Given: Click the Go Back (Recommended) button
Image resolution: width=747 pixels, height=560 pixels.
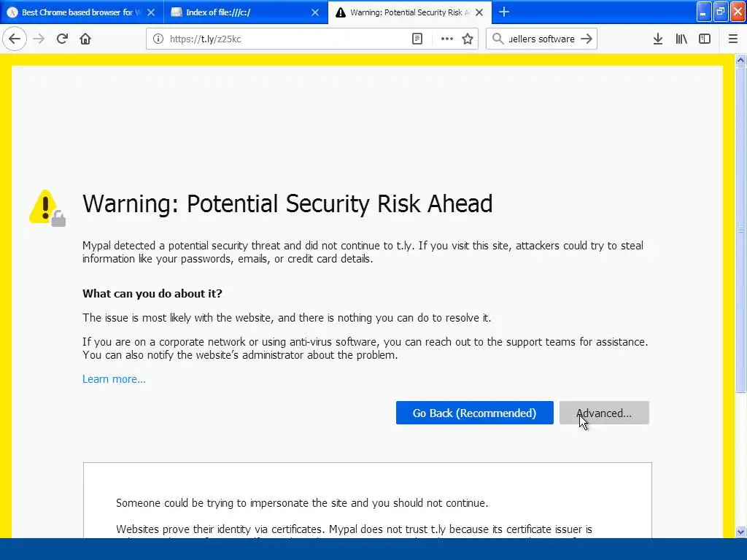Looking at the screenshot, I should 474,413.
